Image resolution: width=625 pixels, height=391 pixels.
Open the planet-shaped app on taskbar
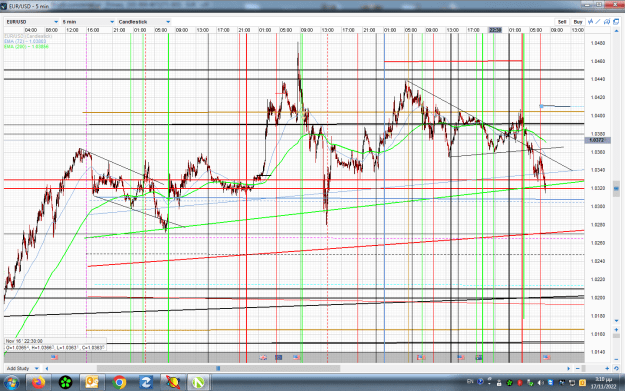point(172,383)
